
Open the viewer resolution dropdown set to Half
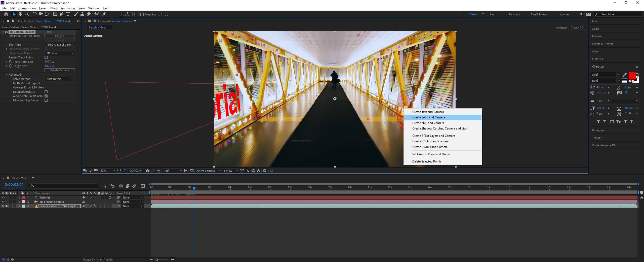[x=172, y=171]
